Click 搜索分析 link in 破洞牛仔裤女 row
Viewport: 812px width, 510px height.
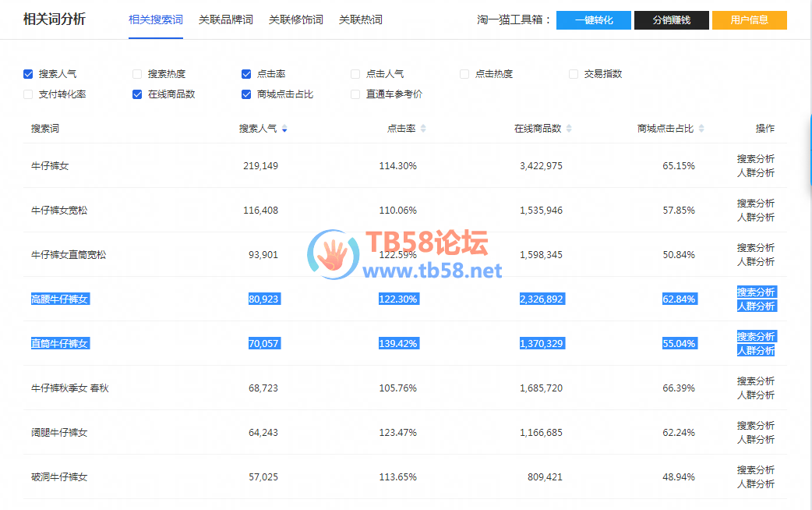[755, 470]
